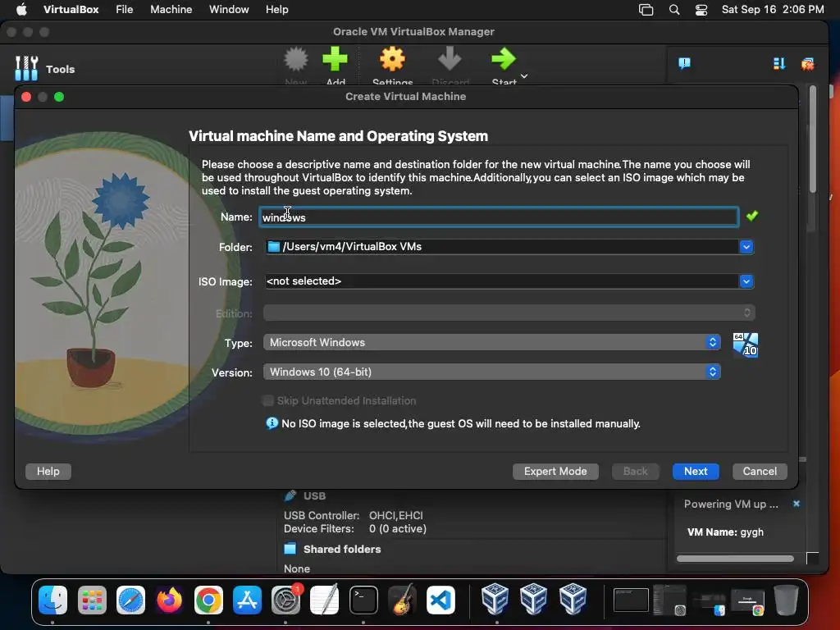Click the USB section icon in Manager
This screenshot has width=840, height=630.
(x=290, y=495)
